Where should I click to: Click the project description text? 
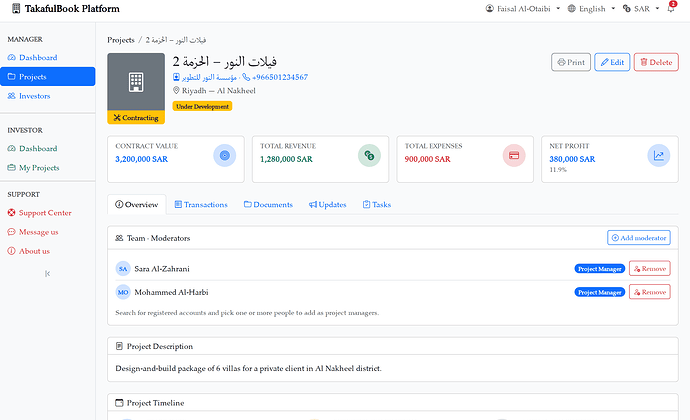coord(248,368)
